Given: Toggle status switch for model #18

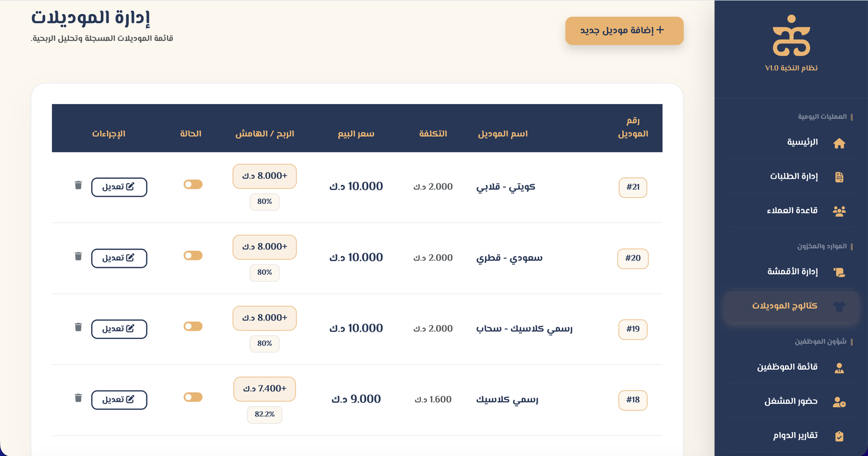Looking at the screenshot, I should click(x=193, y=397).
